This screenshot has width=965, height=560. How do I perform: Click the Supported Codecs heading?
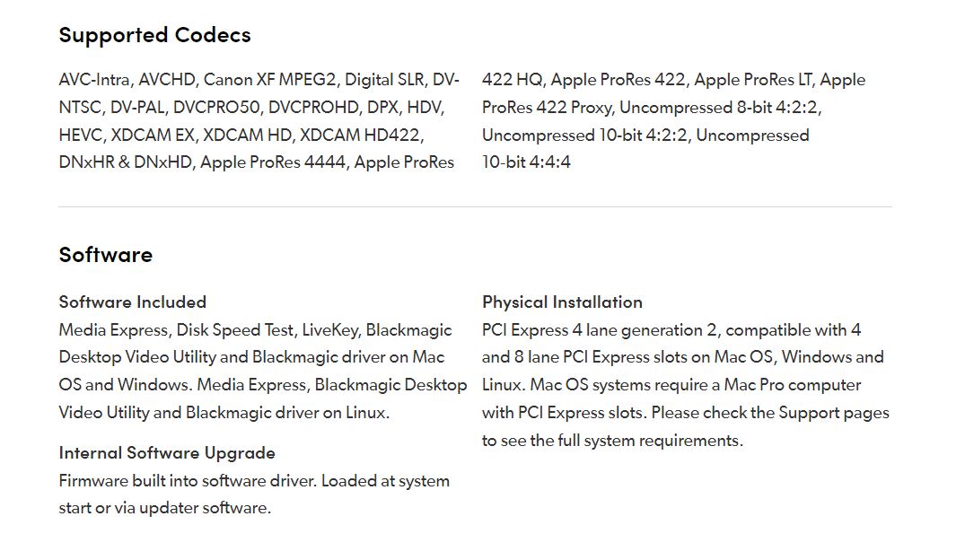(154, 35)
